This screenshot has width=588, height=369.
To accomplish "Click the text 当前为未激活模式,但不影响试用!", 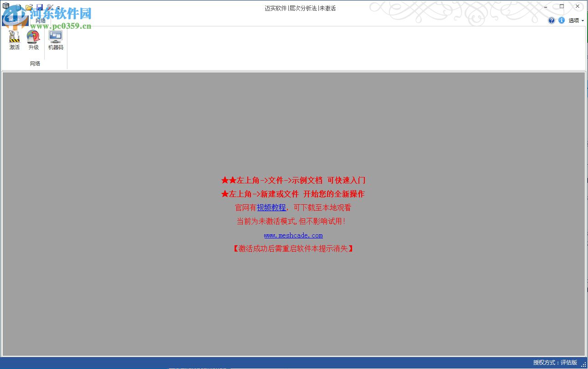I will (291, 221).
